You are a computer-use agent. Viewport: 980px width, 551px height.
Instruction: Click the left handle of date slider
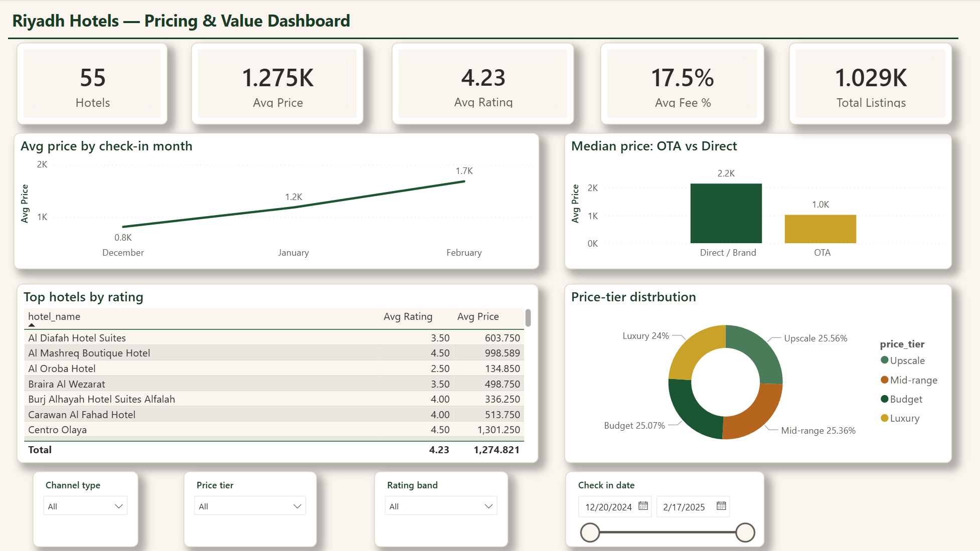pyautogui.click(x=590, y=532)
